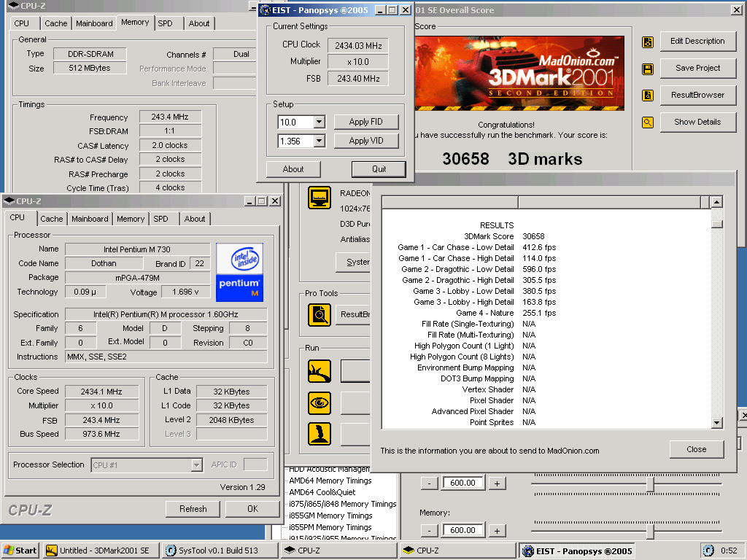
Task: Click the joystick game icon in Run
Action: (319, 435)
